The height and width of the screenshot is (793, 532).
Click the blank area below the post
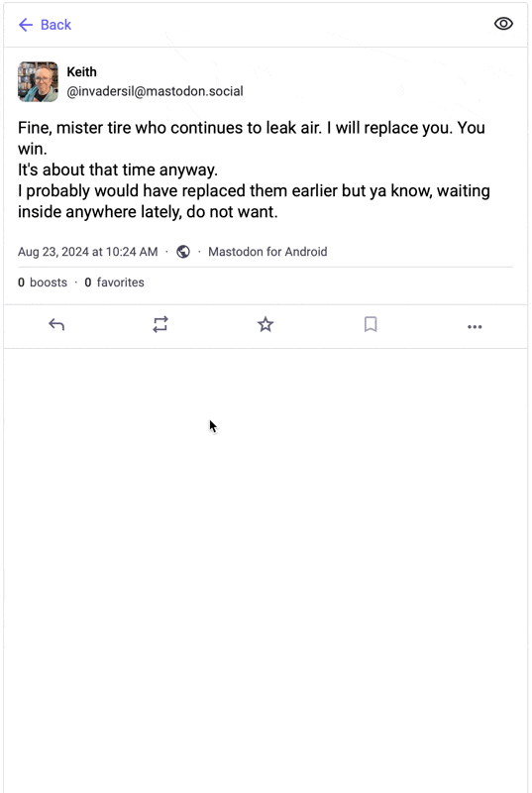(x=266, y=566)
